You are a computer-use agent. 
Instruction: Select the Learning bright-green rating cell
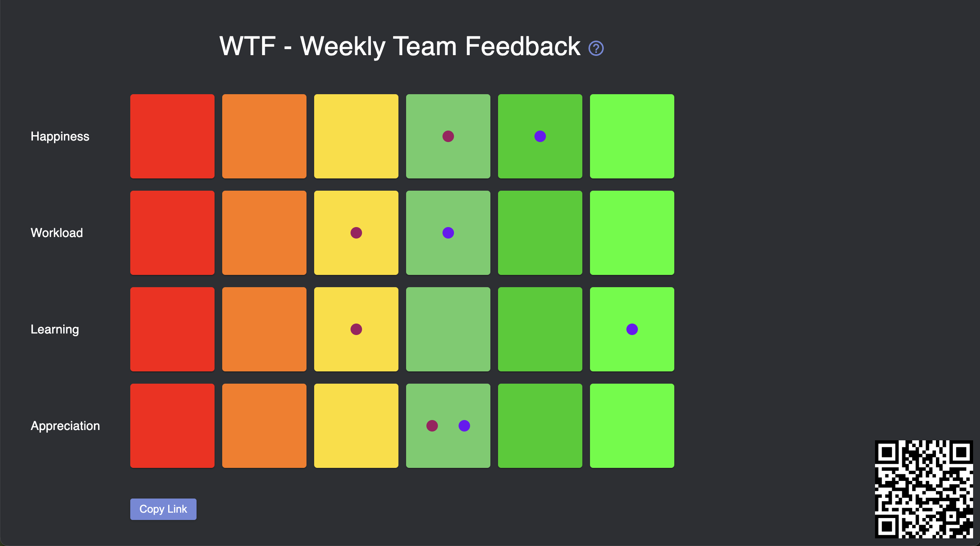[x=632, y=329]
